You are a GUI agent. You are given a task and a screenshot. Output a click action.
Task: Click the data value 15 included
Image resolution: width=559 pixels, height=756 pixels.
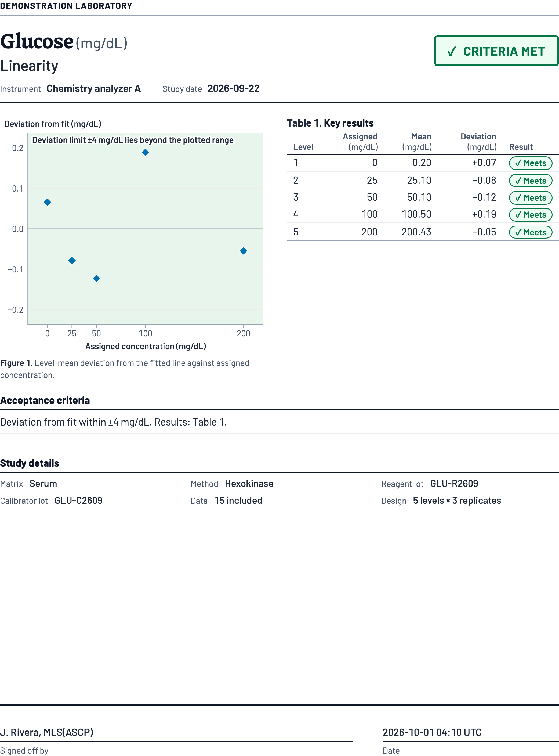click(x=238, y=501)
